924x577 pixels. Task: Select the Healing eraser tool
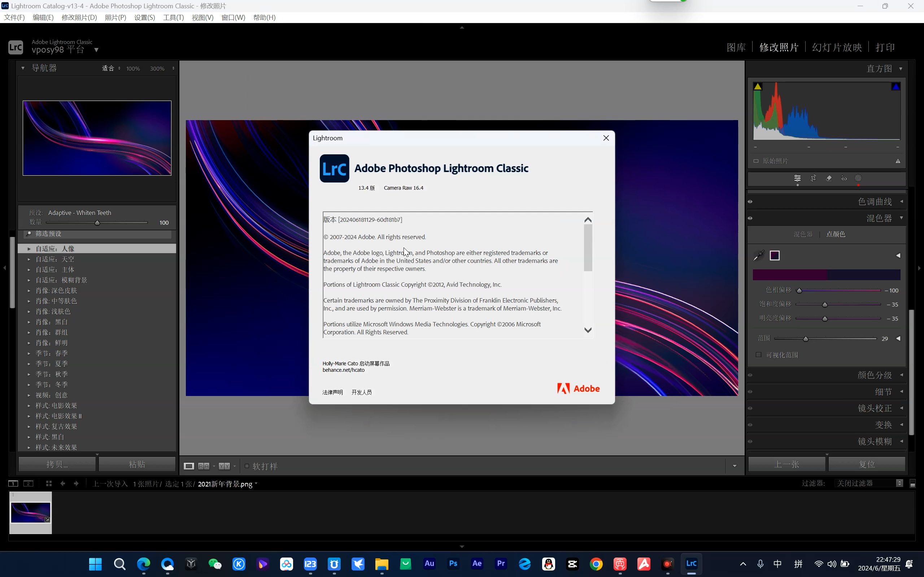pyautogui.click(x=829, y=178)
